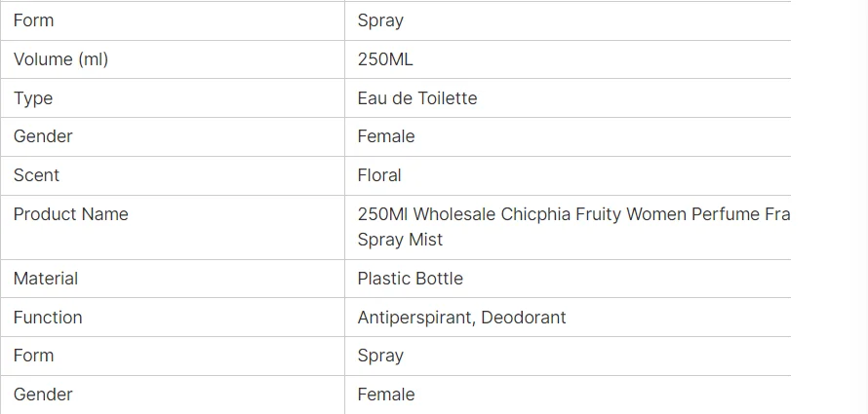Click the 'Form' label beneath 'Function'
868x414 pixels.
point(33,356)
